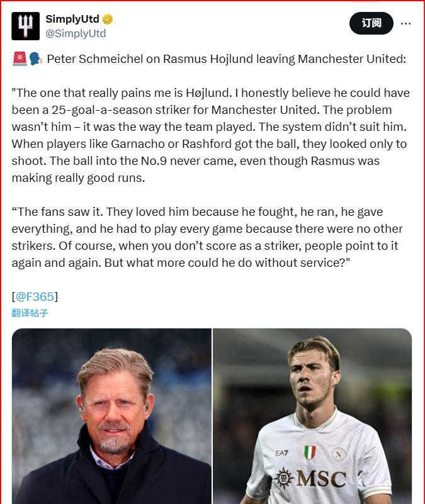Open the Rasmus Hojlund photo
The height and width of the screenshot is (504, 425).
(x=312, y=415)
